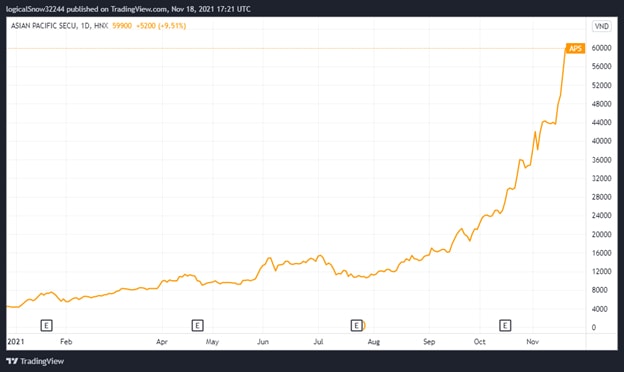
Task: Click the Jun time axis label
Action: click(x=263, y=341)
